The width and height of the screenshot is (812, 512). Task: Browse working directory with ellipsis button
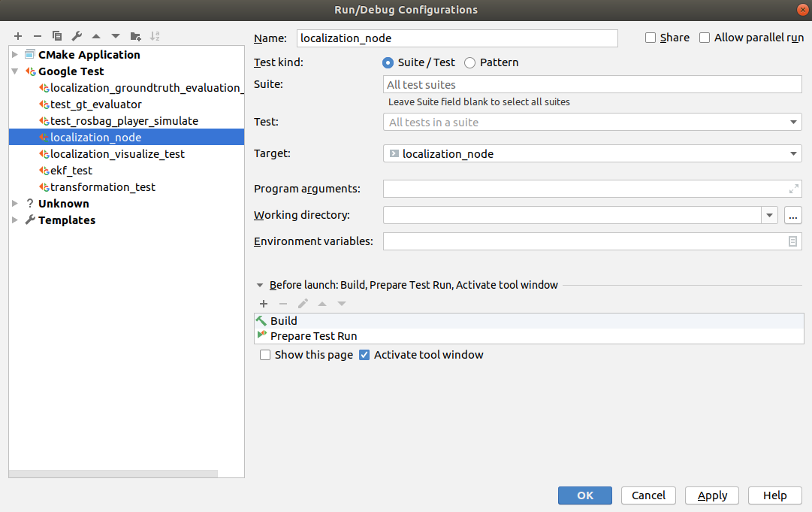tap(792, 215)
